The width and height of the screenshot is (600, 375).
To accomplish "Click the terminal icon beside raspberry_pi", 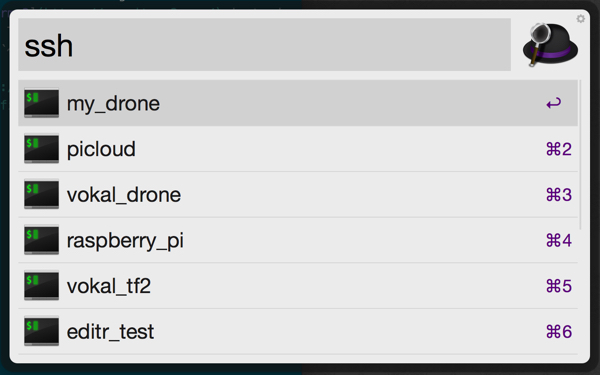I will tap(41, 240).
